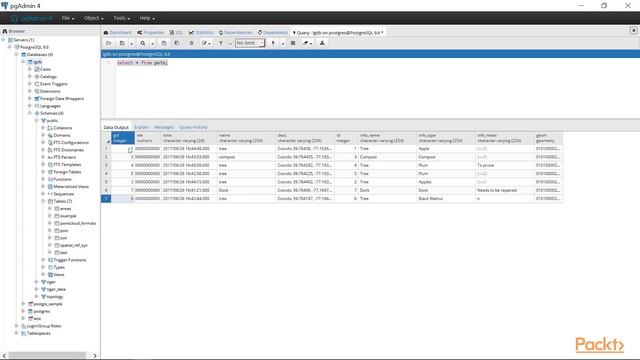Click the Open File folder icon
640x360 pixels.
click(x=109, y=43)
